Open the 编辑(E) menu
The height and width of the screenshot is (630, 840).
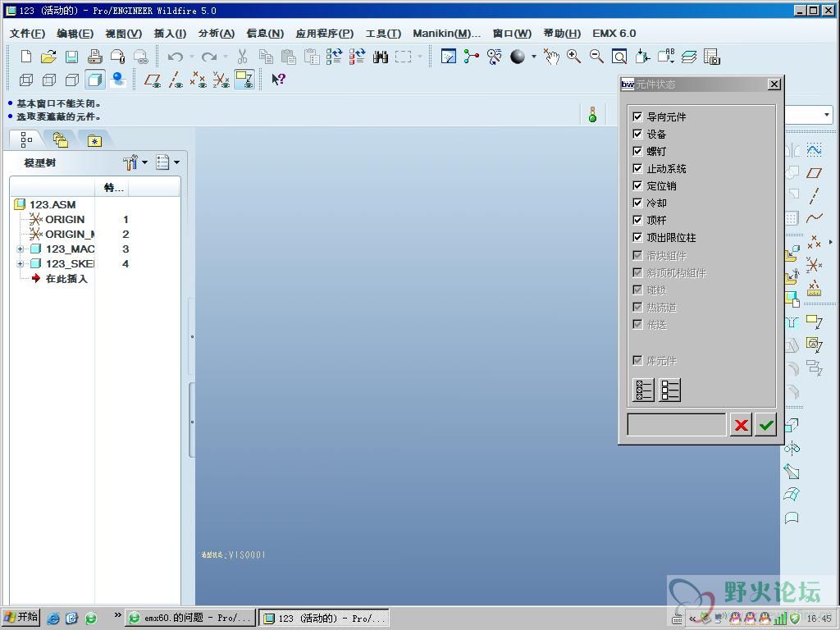click(x=75, y=33)
